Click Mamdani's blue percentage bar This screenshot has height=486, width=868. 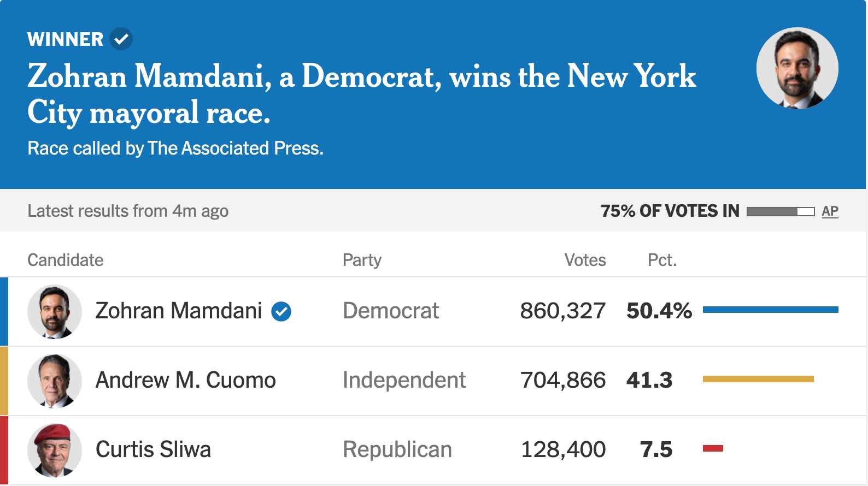click(770, 310)
